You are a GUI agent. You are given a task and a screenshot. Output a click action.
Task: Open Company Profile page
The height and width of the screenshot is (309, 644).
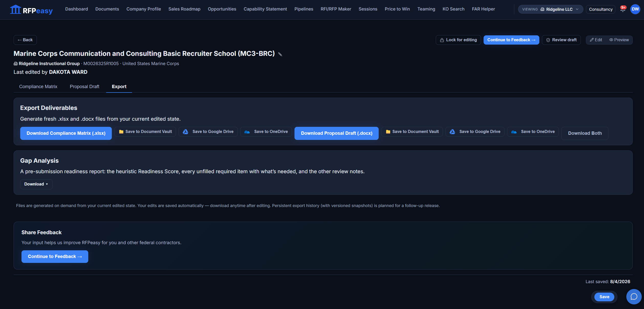coord(144,9)
